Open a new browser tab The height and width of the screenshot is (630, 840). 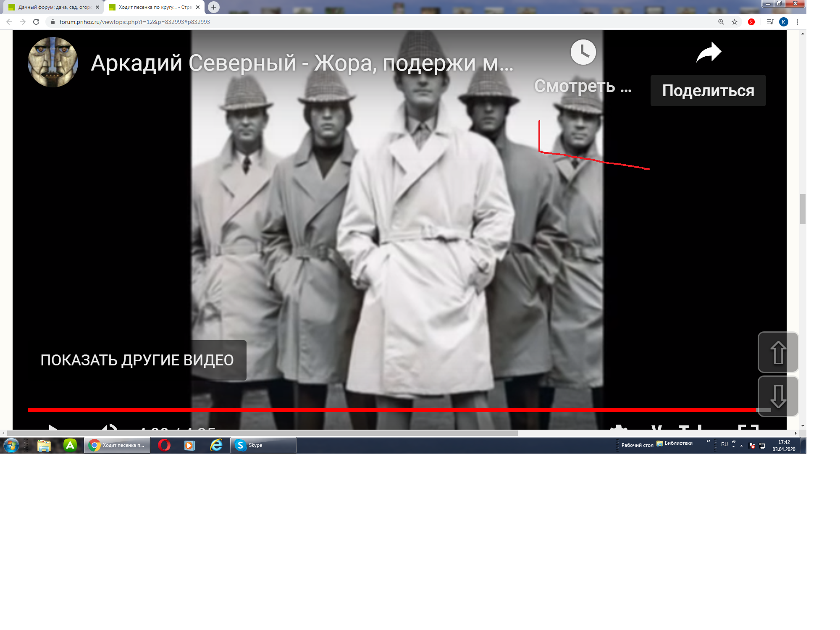click(214, 7)
